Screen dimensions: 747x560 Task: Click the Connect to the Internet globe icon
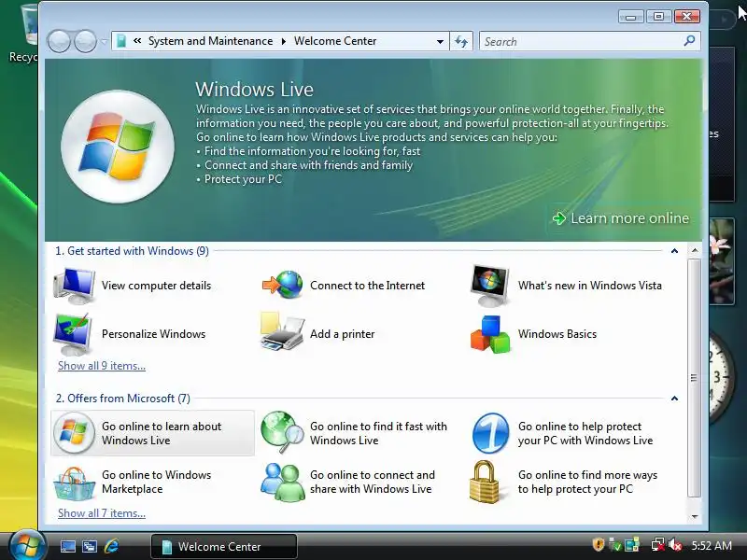[283, 285]
